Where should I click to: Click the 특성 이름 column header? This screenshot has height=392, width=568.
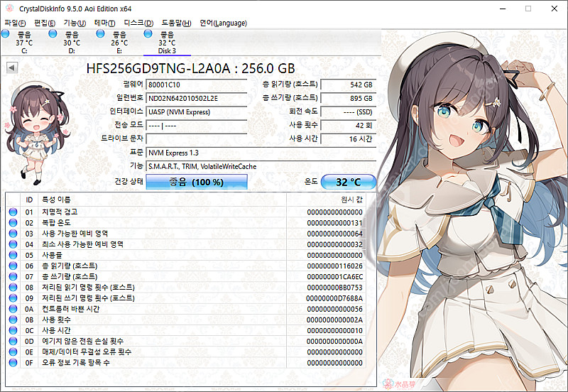point(163,200)
